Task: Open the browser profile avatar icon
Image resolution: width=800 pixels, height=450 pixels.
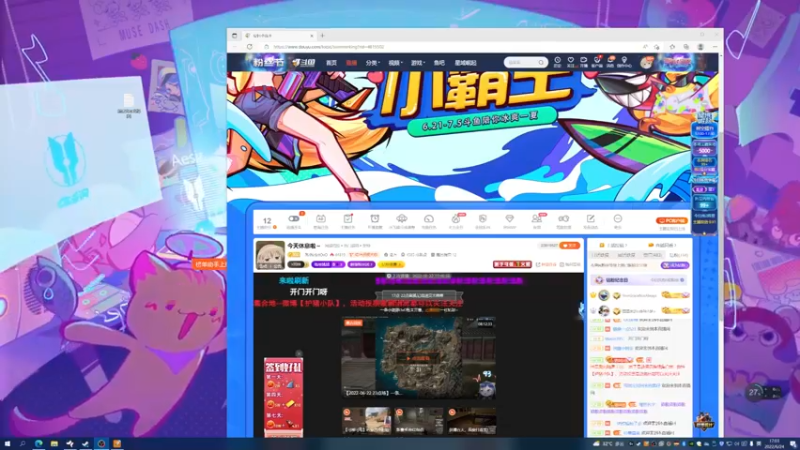Action: pos(701,46)
